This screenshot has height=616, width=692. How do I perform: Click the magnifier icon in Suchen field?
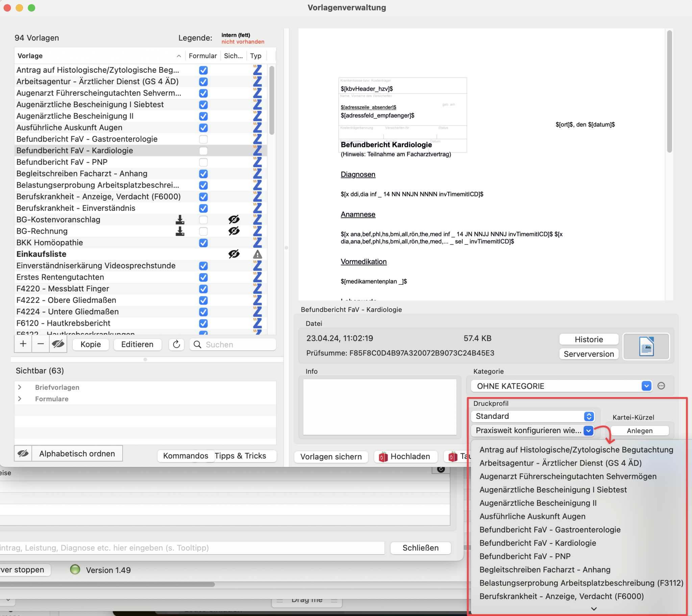pos(197,345)
